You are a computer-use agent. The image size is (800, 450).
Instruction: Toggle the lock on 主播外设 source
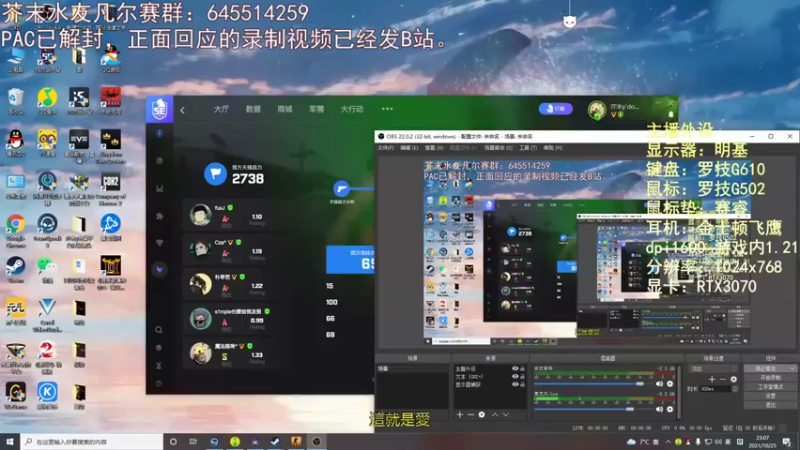pos(522,368)
